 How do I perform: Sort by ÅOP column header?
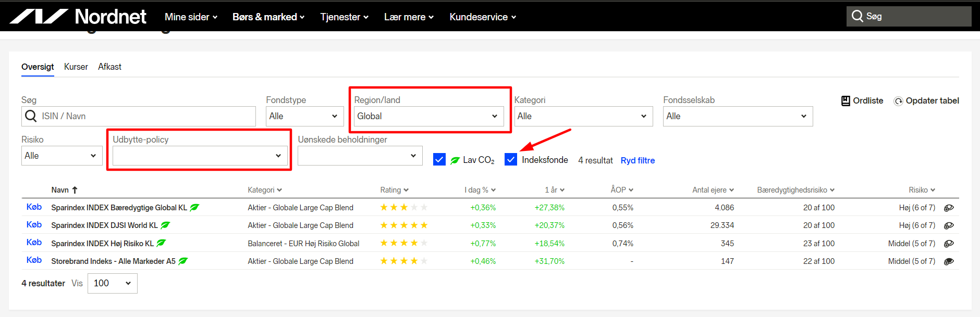point(622,190)
